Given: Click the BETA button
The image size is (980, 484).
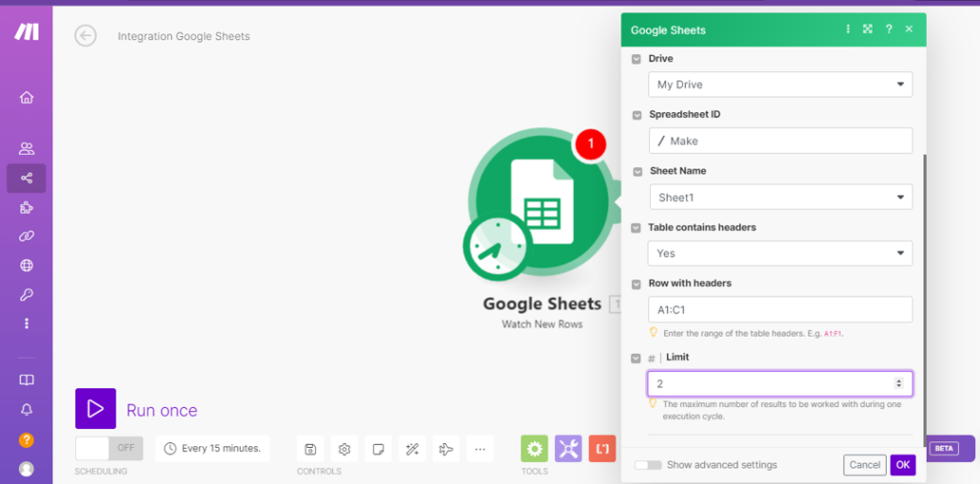Looking at the screenshot, I should 944,449.
